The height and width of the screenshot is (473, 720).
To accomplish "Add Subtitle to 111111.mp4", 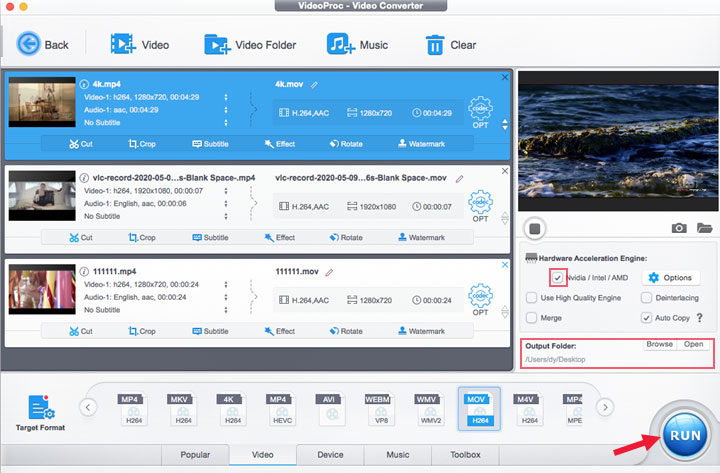I will [x=210, y=331].
